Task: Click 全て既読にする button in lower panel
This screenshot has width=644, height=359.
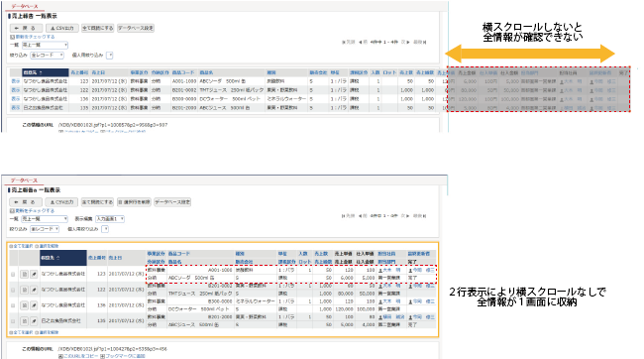Action: (97, 202)
